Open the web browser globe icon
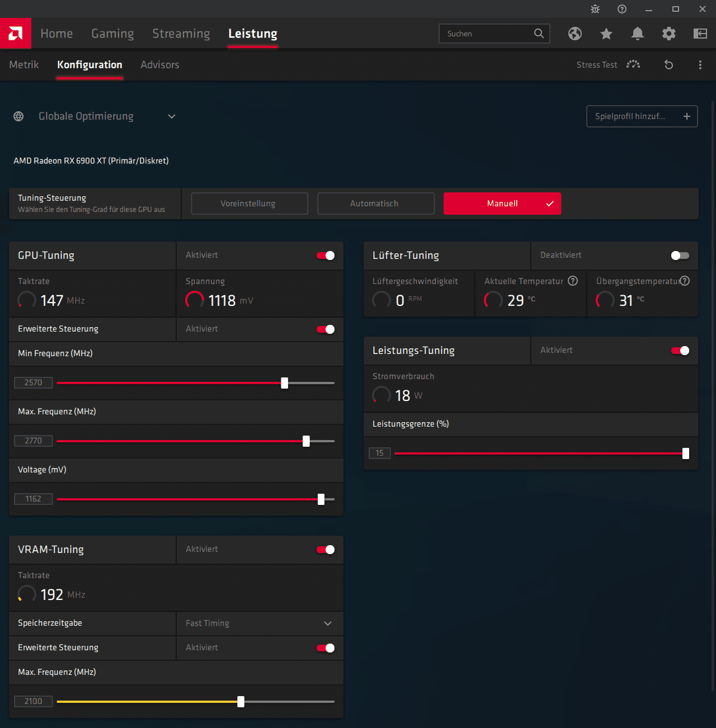716x728 pixels. tap(574, 34)
